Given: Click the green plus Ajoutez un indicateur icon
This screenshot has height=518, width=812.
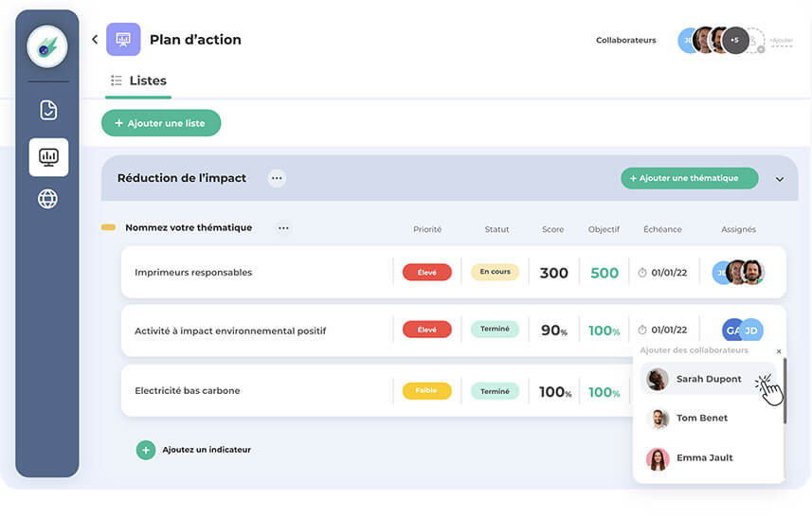Looking at the screenshot, I should 145,450.
